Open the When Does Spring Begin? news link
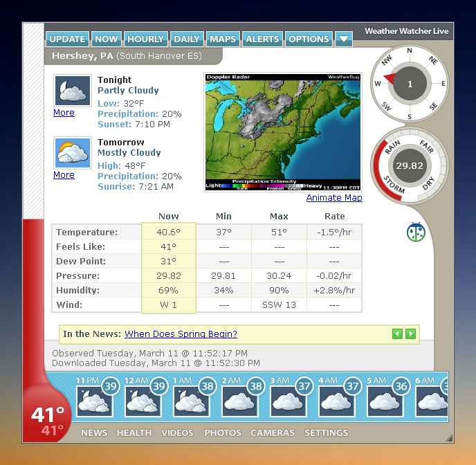The width and height of the screenshot is (476, 465). (x=181, y=334)
